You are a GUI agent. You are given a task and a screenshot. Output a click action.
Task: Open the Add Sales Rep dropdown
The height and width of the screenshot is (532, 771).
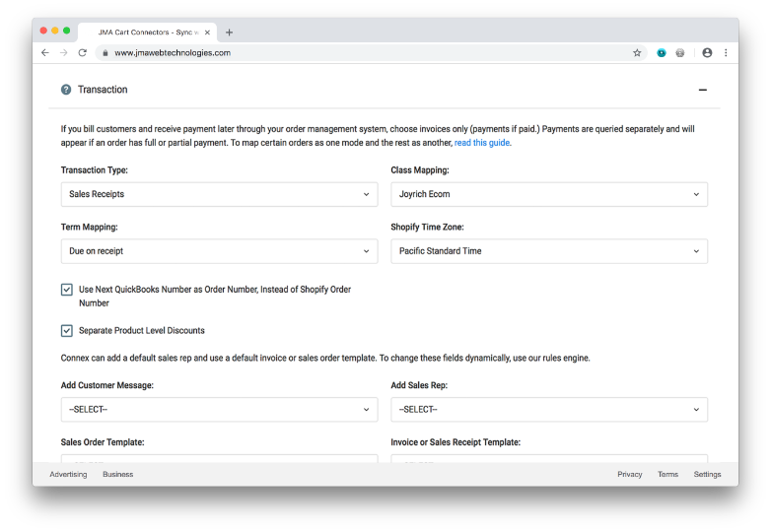[549, 410]
